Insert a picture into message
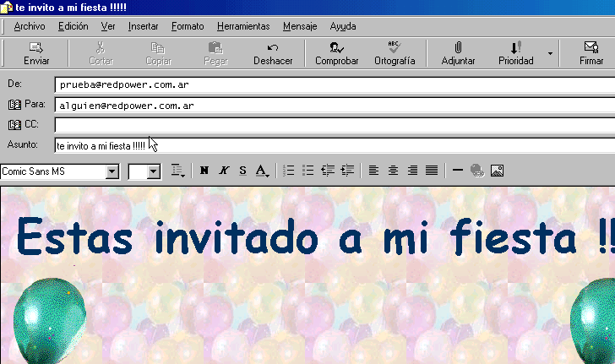Viewport: 615px width, 364px height. [x=497, y=171]
